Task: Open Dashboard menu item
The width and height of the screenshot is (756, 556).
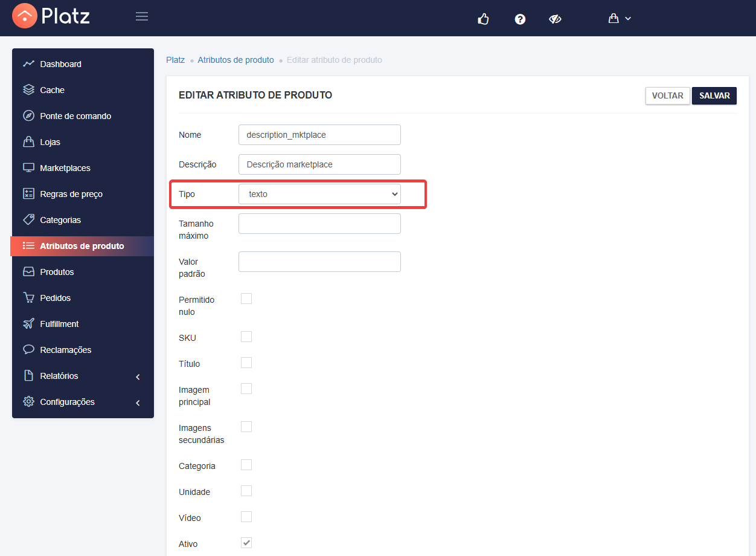Action: pos(83,64)
